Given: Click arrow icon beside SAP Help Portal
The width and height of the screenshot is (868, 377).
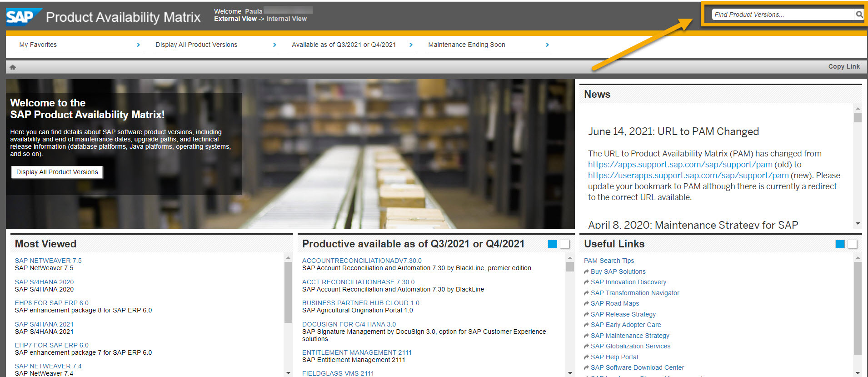Looking at the screenshot, I should [586, 357].
